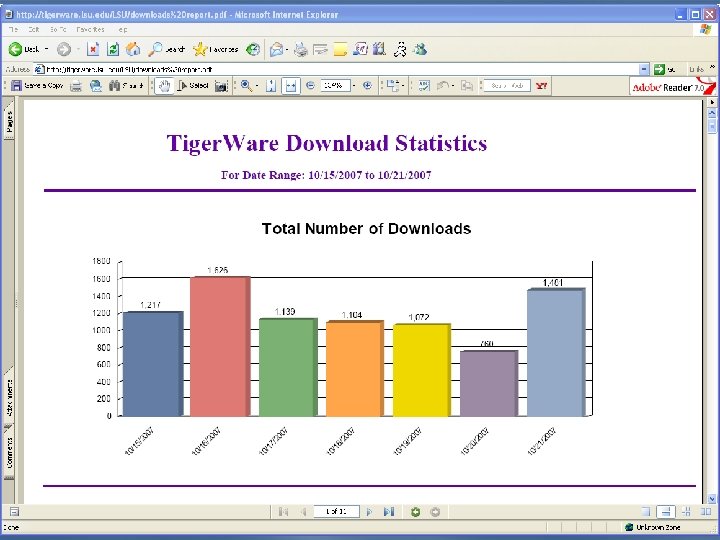The width and height of the screenshot is (720, 540).
Task: Open the yellow note Discuss icon
Action: [x=340, y=49]
